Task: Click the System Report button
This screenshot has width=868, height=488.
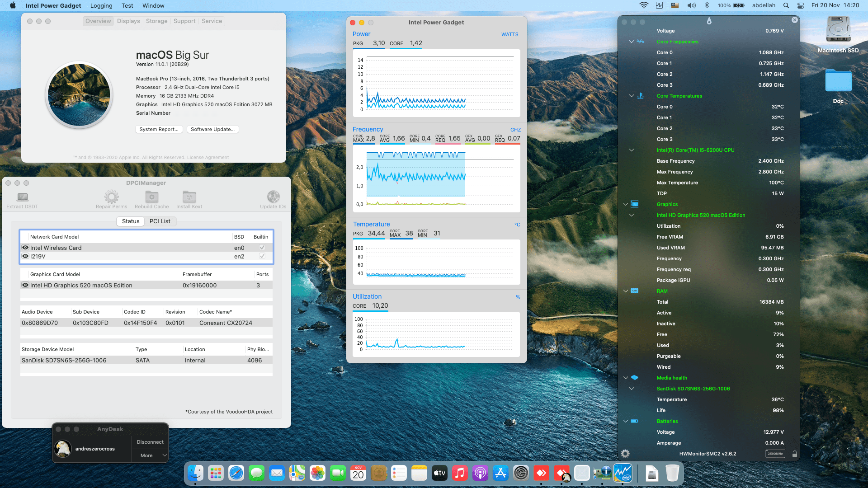Action: pos(159,129)
